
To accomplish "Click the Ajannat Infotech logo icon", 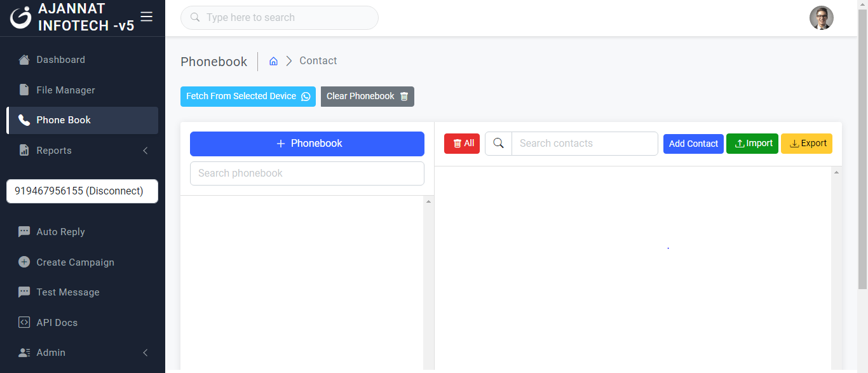I will point(21,18).
